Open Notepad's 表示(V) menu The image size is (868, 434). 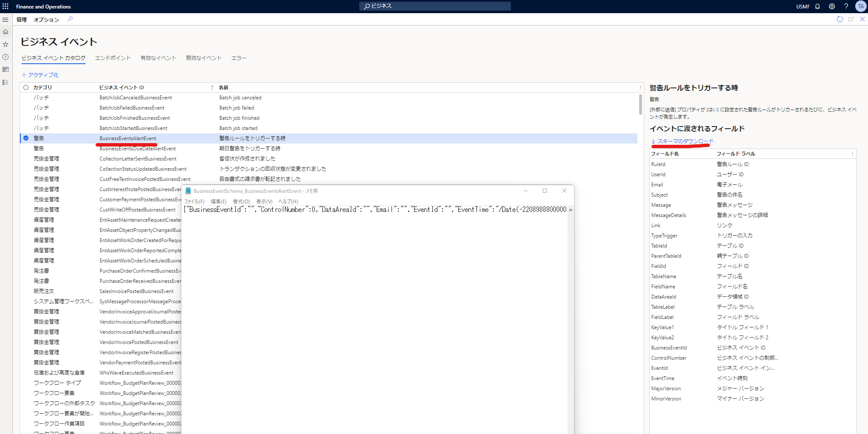click(264, 201)
